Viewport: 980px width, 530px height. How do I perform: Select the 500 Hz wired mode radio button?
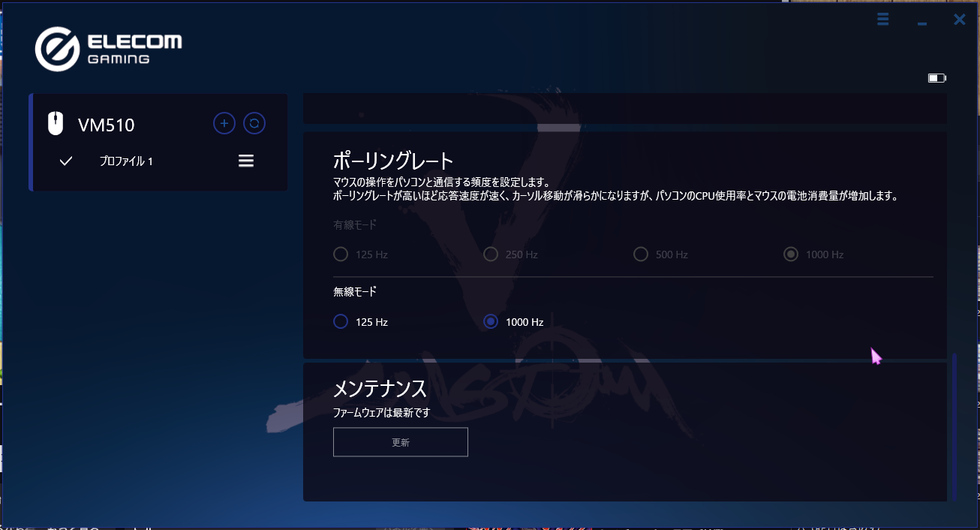click(x=641, y=254)
